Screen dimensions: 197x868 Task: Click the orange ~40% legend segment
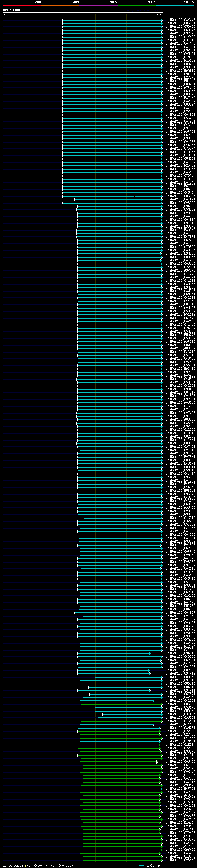60,6
